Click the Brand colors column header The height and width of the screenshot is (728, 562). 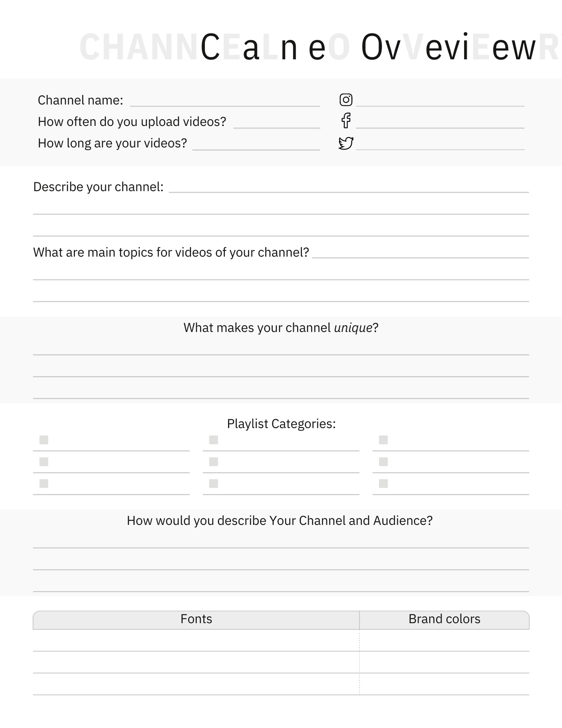click(444, 619)
